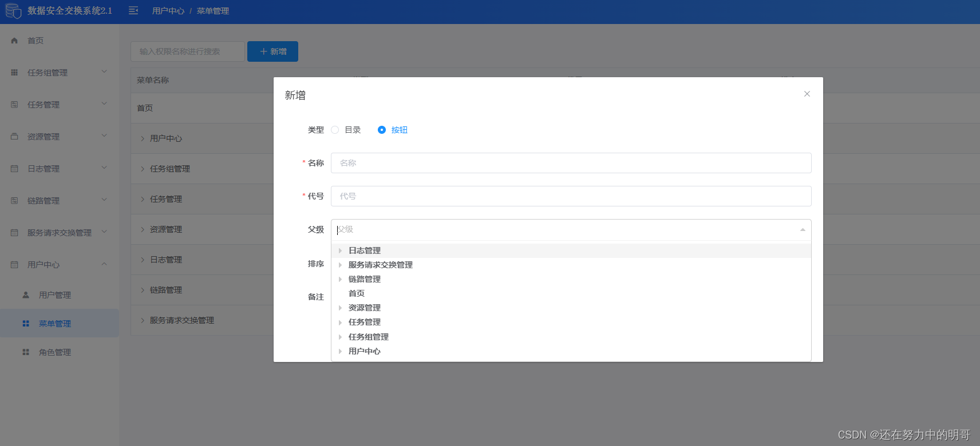Select the 目录 type radio button
Viewport: 980px width, 446px height.
pos(335,130)
